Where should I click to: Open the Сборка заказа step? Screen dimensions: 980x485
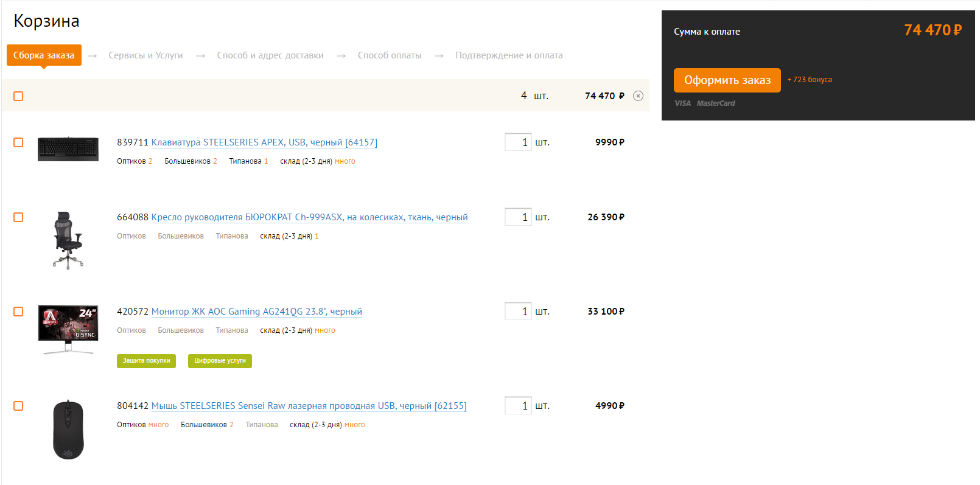coord(44,55)
